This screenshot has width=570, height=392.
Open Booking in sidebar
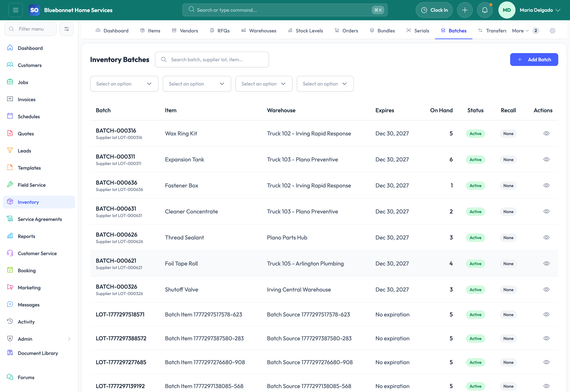(x=39, y=271)
